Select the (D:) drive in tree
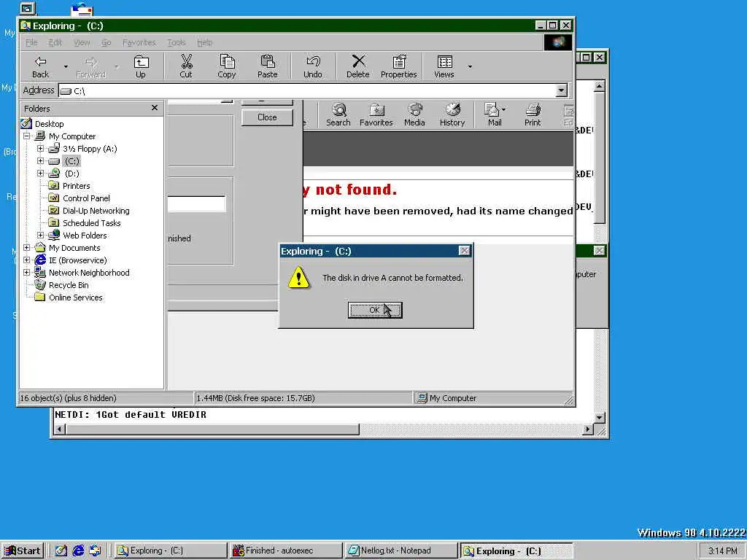The height and width of the screenshot is (560, 747). coord(72,174)
